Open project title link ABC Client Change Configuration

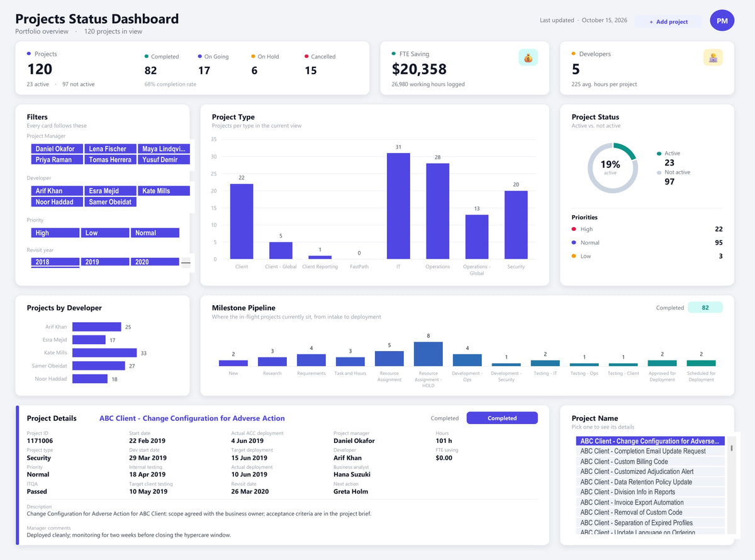pyautogui.click(x=192, y=418)
